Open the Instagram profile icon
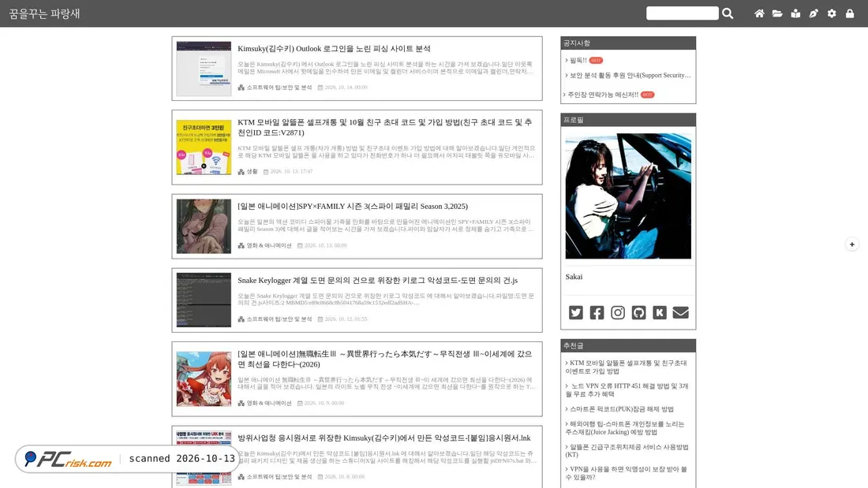The width and height of the screenshot is (868, 488). pyautogui.click(x=618, y=313)
